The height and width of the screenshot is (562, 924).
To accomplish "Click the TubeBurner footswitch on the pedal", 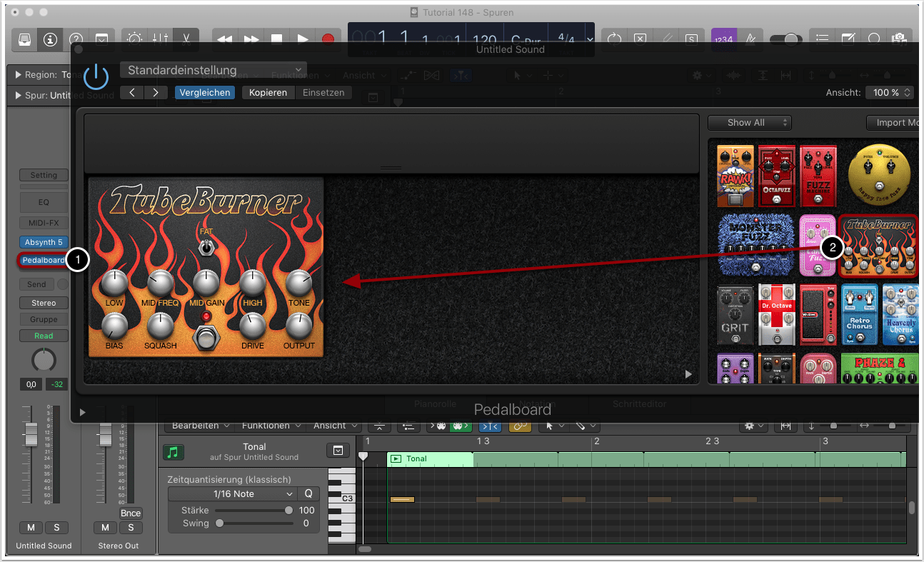I will click(206, 338).
